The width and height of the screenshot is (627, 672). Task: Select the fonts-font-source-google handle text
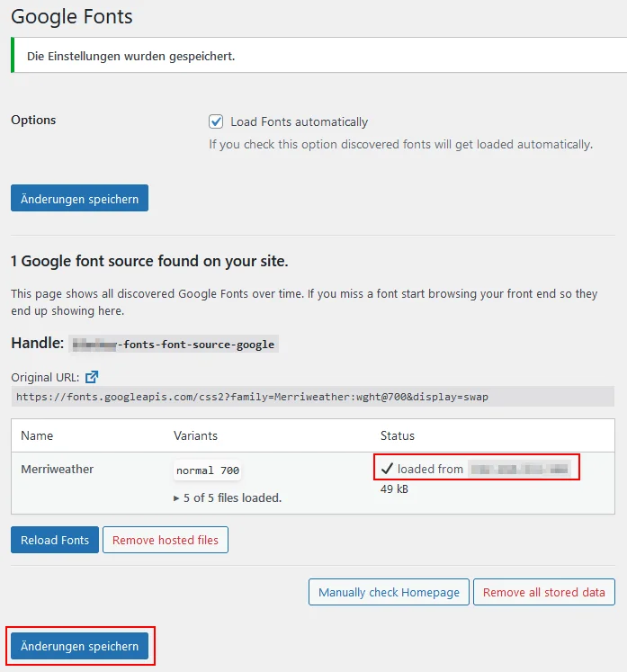(174, 345)
